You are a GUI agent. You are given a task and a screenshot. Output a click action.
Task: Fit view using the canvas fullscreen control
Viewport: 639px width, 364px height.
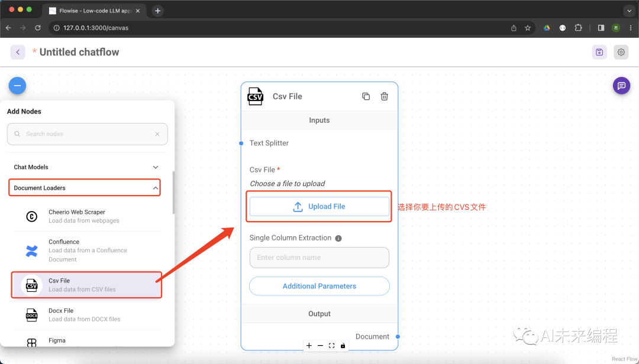click(332, 346)
